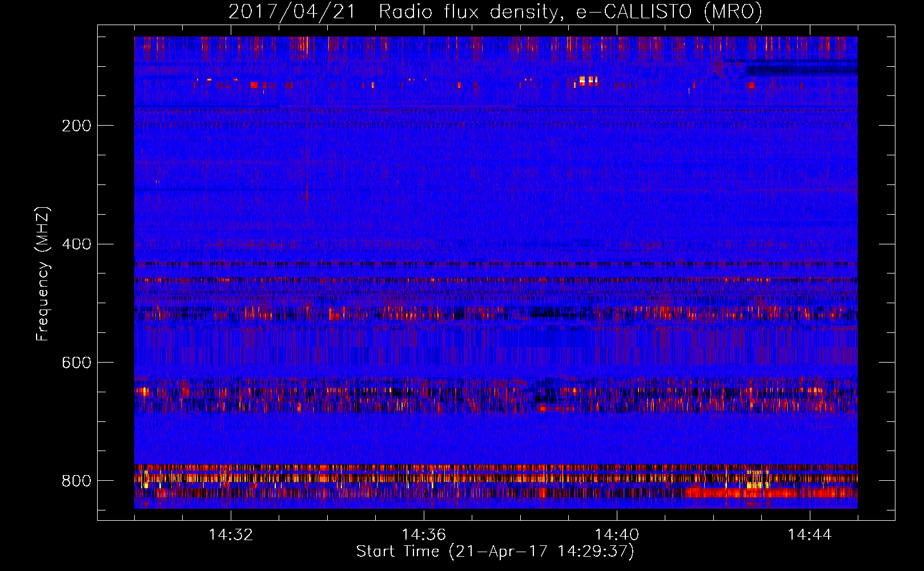Click the "Start Time (21-Apr-17 14:29:37)" label
The width and height of the screenshot is (924, 571).
(495, 552)
